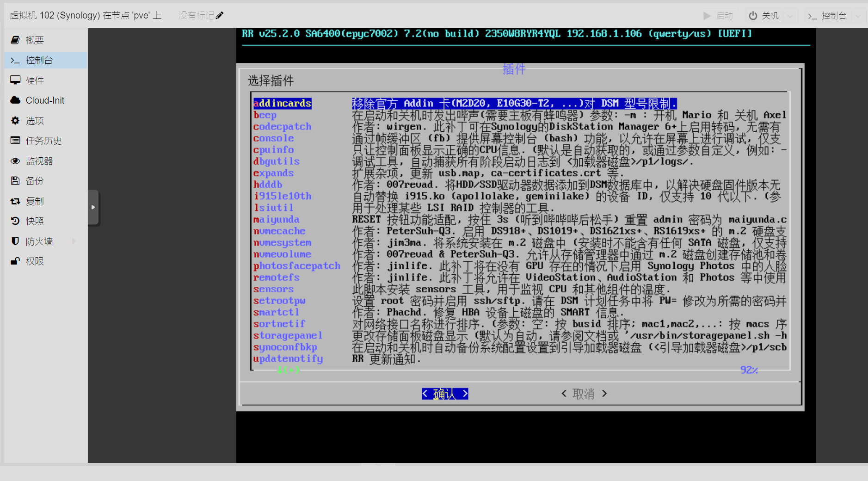Select the addincards addon entry

coord(283,103)
